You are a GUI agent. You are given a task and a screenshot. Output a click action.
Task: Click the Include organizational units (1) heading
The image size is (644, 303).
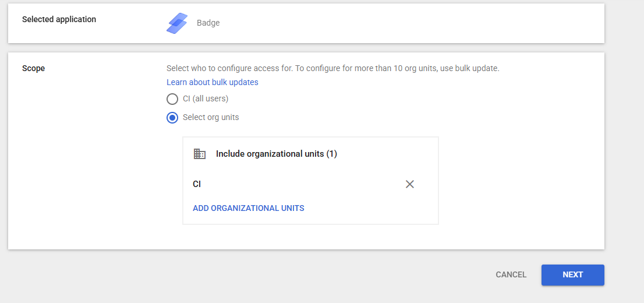(277, 154)
